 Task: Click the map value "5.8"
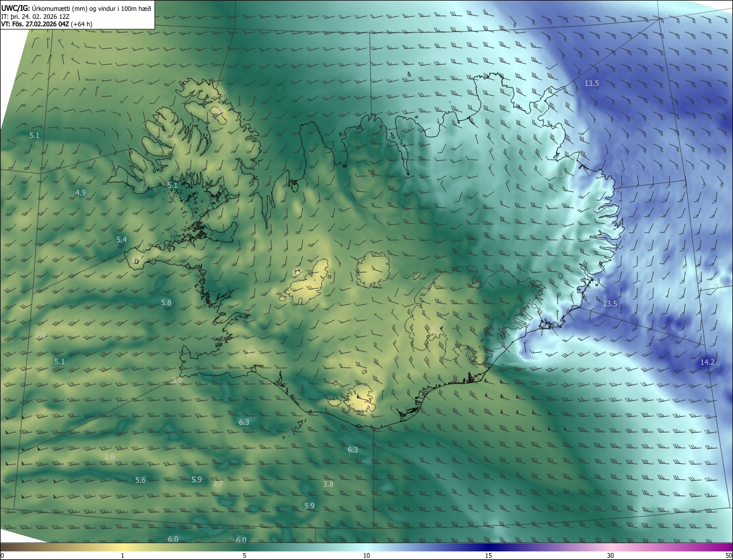click(x=166, y=302)
